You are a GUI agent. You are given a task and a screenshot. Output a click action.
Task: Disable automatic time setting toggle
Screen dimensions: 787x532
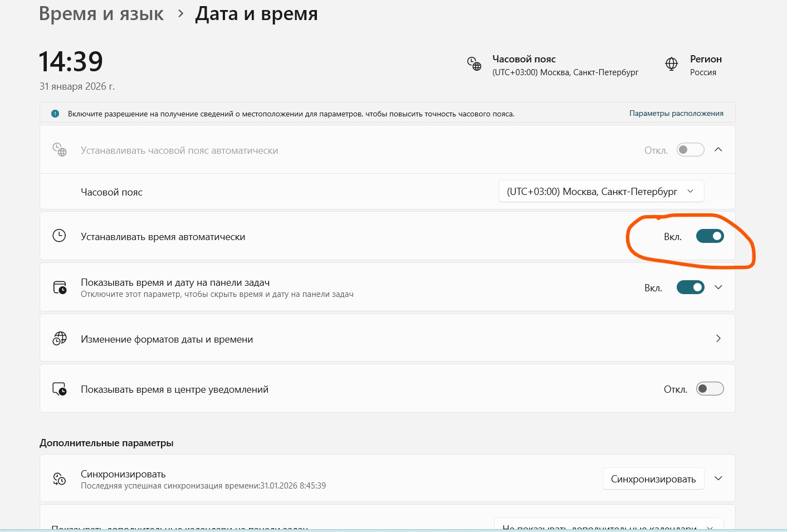[710, 236]
